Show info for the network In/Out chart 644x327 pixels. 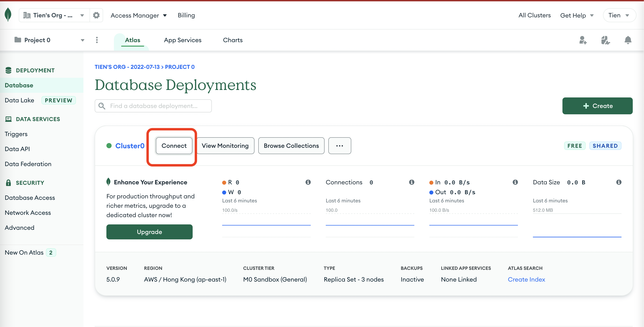click(x=515, y=182)
